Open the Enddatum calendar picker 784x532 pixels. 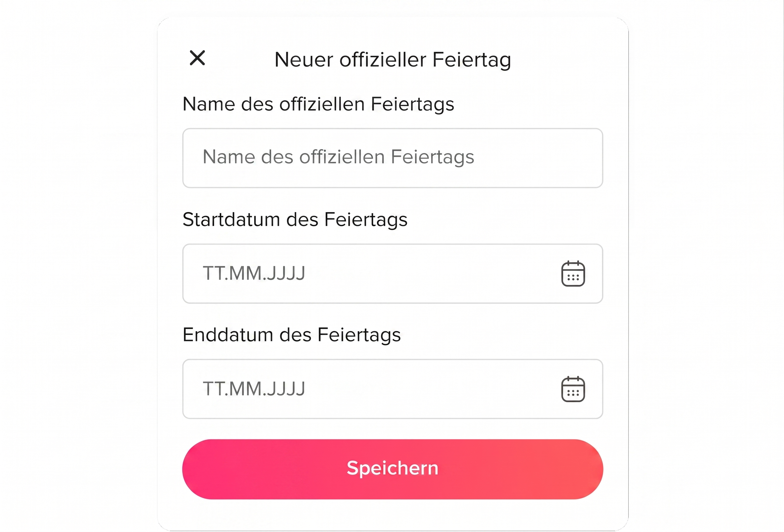pos(573,389)
